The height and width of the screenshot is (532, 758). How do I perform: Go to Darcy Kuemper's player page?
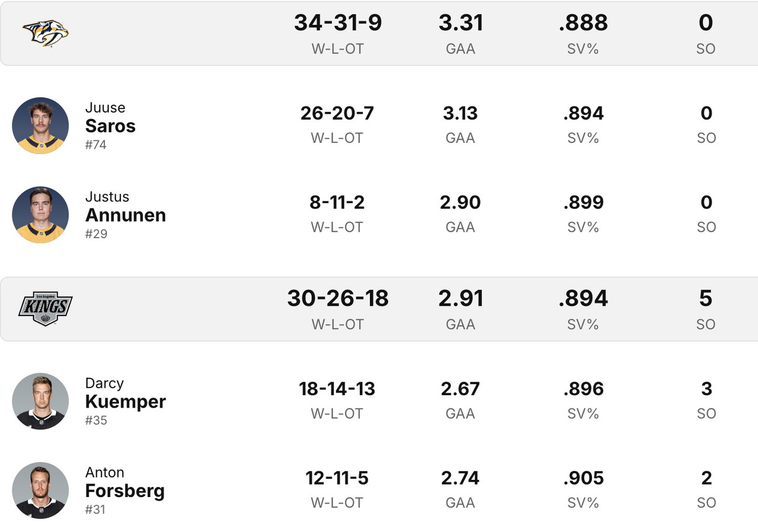coord(125,401)
